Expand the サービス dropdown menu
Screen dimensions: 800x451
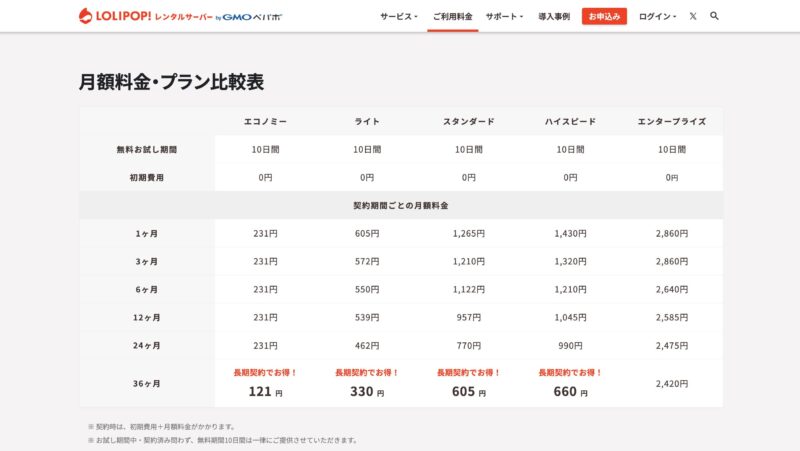tap(398, 16)
